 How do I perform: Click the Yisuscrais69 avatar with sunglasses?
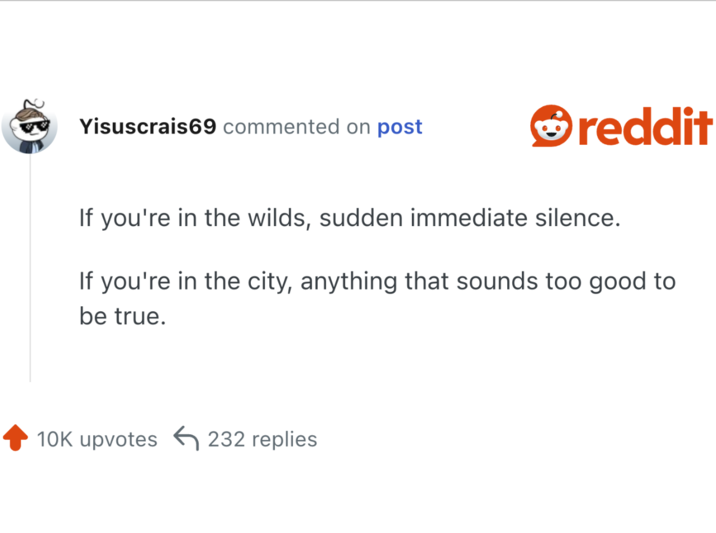[30, 127]
